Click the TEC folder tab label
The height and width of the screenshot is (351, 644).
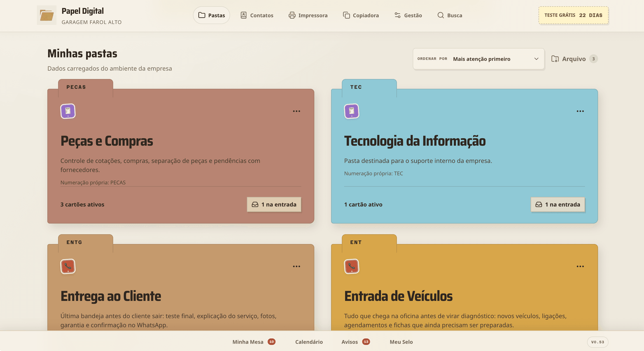click(356, 87)
